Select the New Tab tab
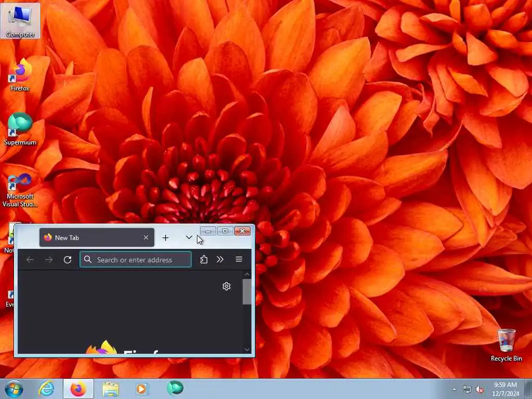Image resolution: width=532 pixels, height=399 pixels. point(97,237)
